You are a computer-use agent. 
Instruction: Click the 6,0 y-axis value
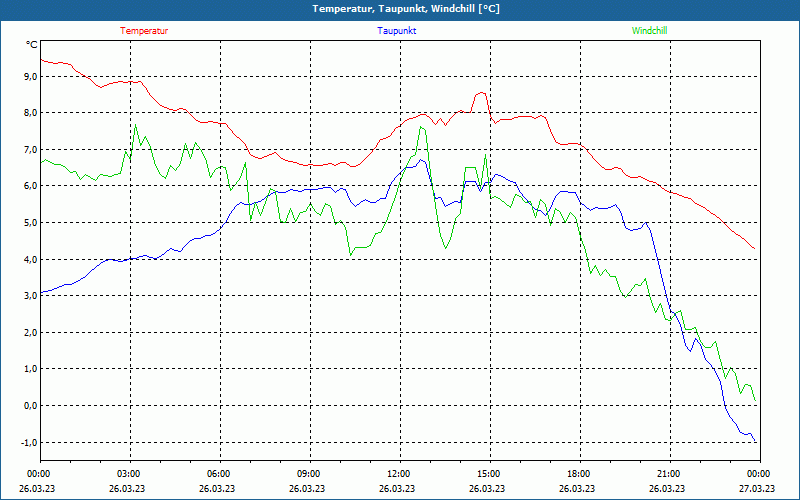click(30, 186)
